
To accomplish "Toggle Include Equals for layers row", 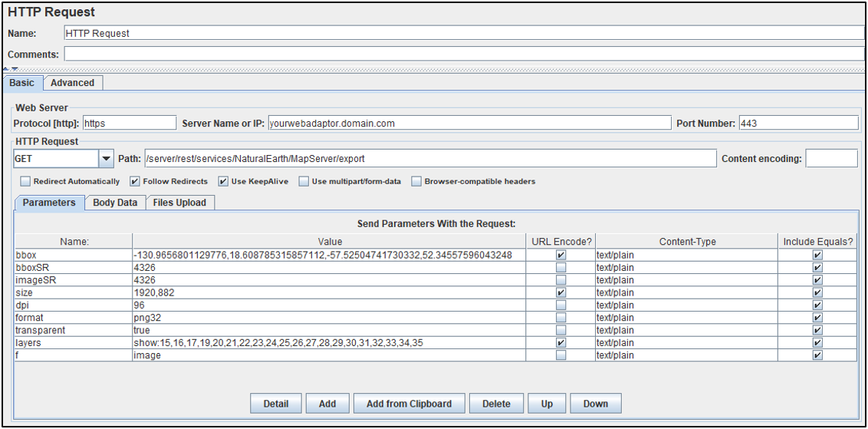I will [817, 342].
